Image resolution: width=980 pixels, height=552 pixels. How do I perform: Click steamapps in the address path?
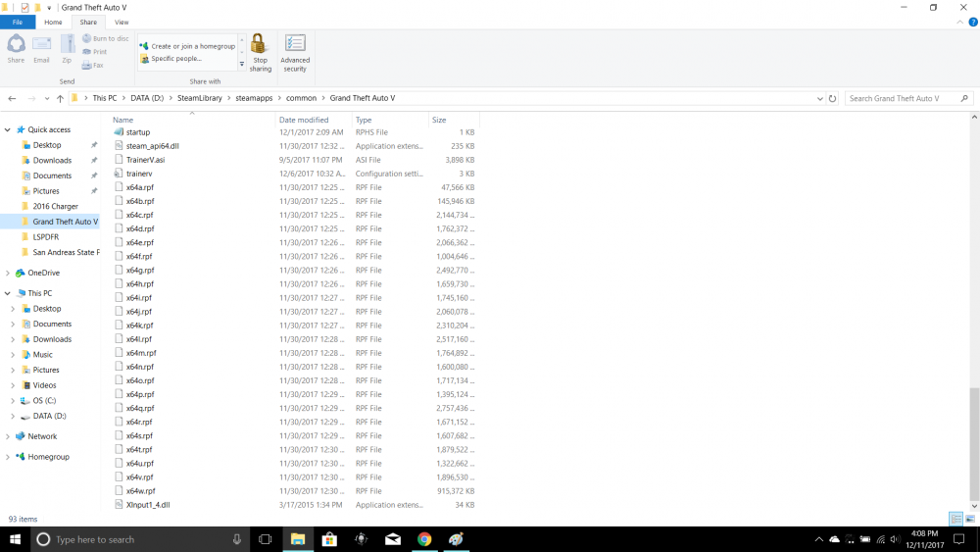[254, 98]
